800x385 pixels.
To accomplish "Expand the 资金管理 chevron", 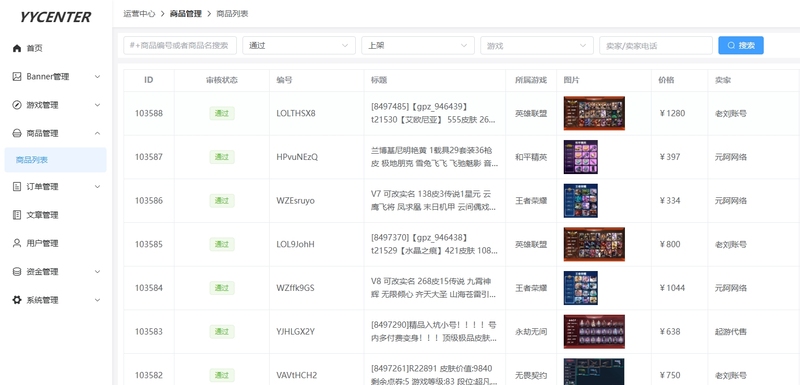I will 97,272.
